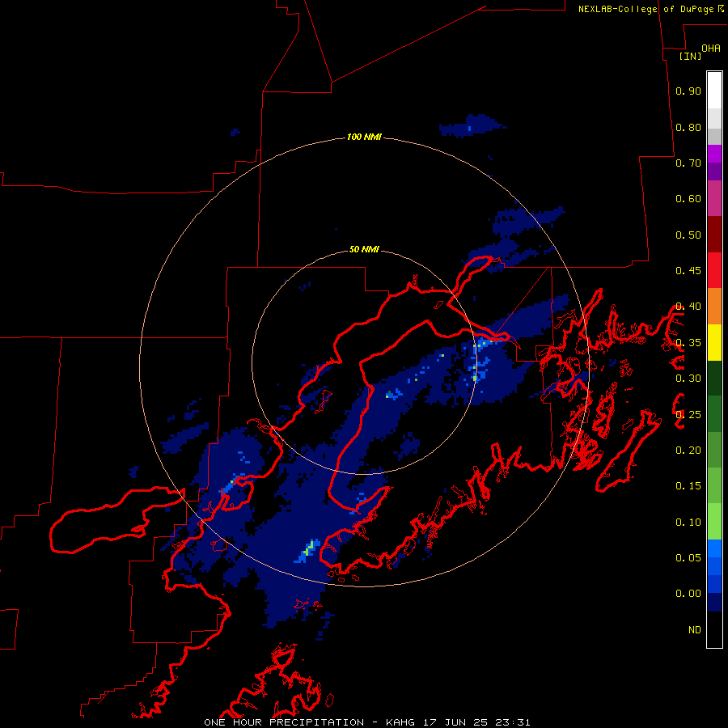Screen dimensions: 728x728
Task: Click the 0.50 legend value
Action: pyautogui.click(x=688, y=235)
